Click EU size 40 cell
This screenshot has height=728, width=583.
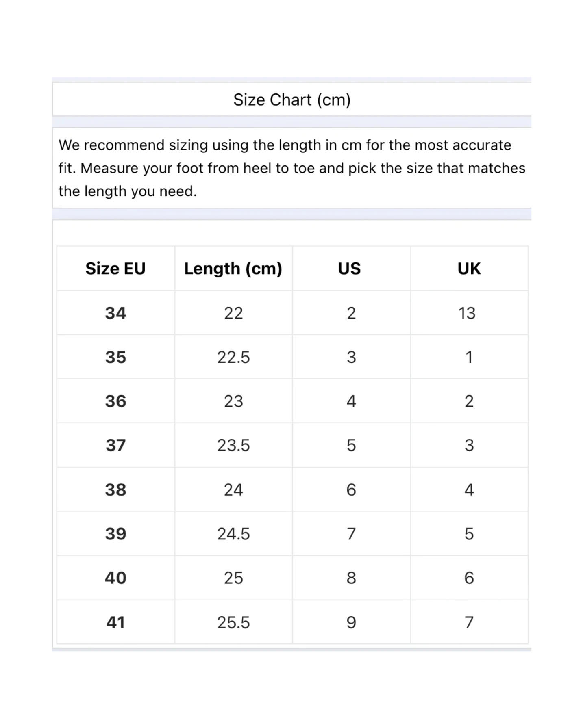115,578
